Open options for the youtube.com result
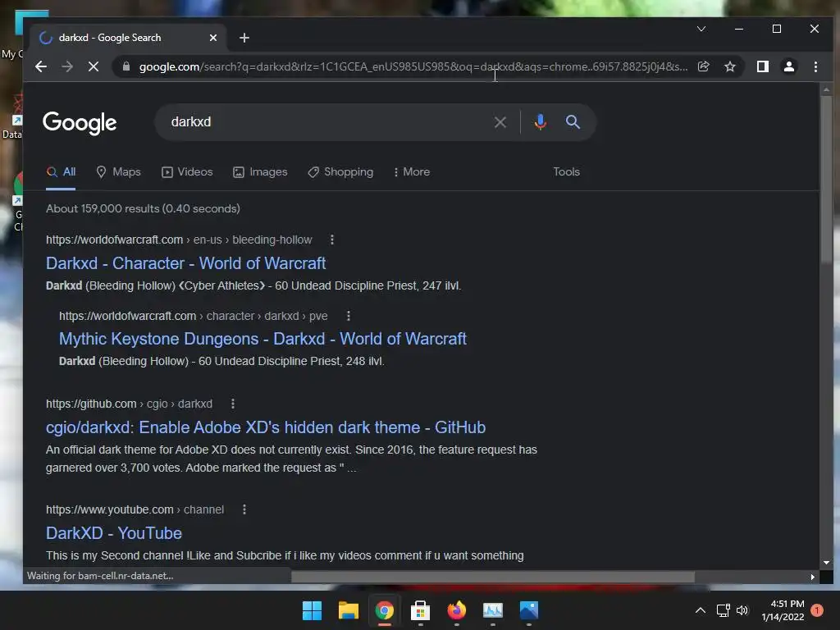This screenshot has width=840, height=630. pyautogui.click(x=244, y=509)
